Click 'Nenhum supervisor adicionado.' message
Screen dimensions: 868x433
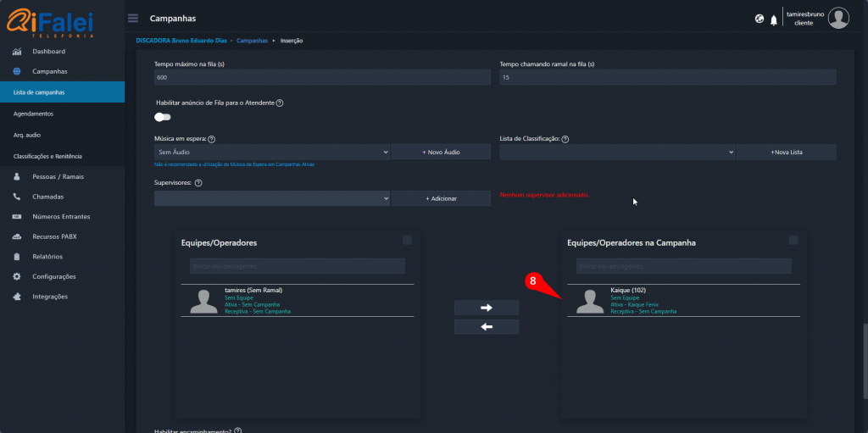544,195
